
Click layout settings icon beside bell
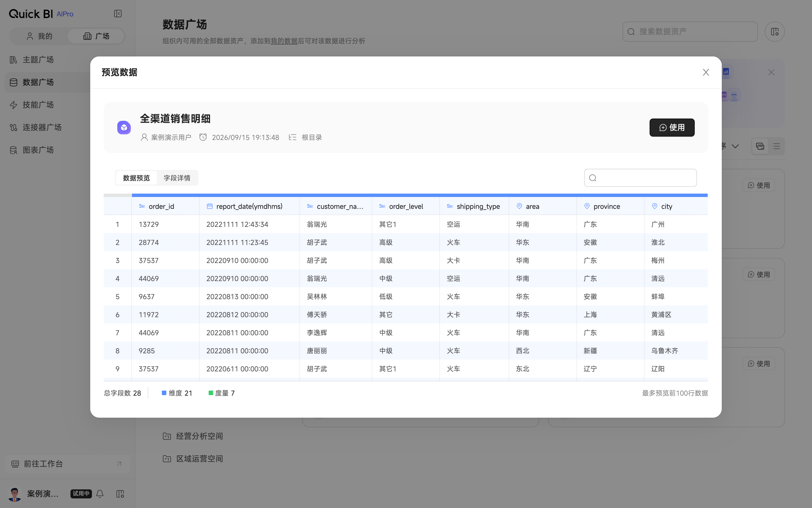click(x=120, y=494)
